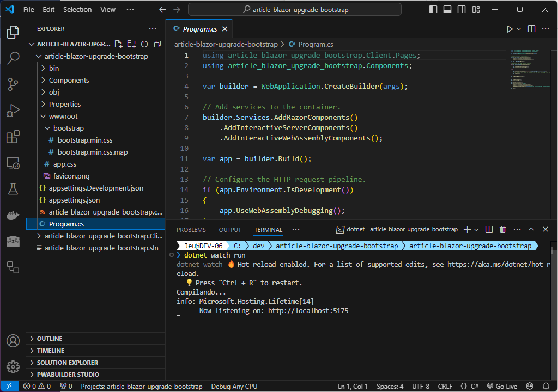
Task: Expand the SOLUTION EXPLORER section
Action: coord(96,363)
